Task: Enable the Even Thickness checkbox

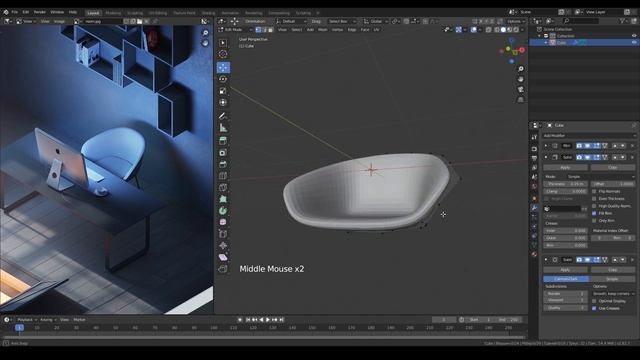Action: pos(594,199)
